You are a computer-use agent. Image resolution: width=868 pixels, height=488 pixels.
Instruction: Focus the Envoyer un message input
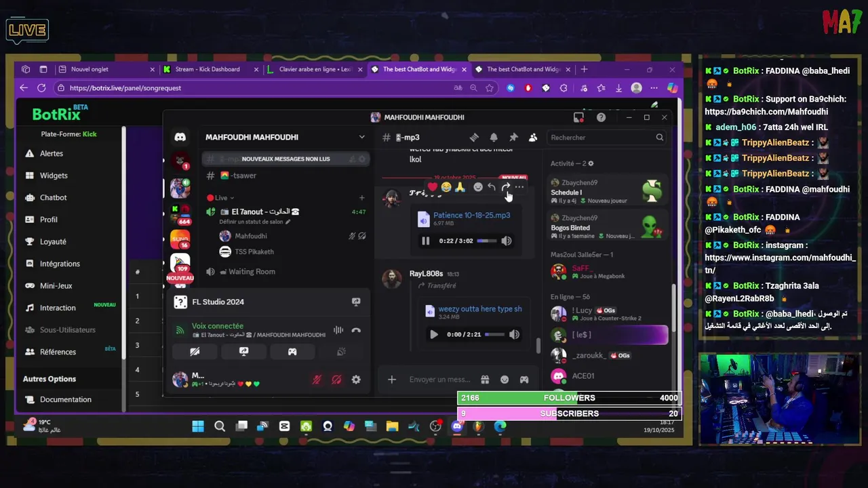(439, 380)
